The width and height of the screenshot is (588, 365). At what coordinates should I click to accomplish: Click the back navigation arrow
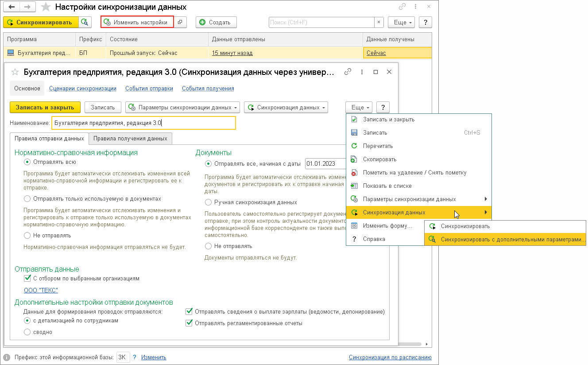[12, 7]
